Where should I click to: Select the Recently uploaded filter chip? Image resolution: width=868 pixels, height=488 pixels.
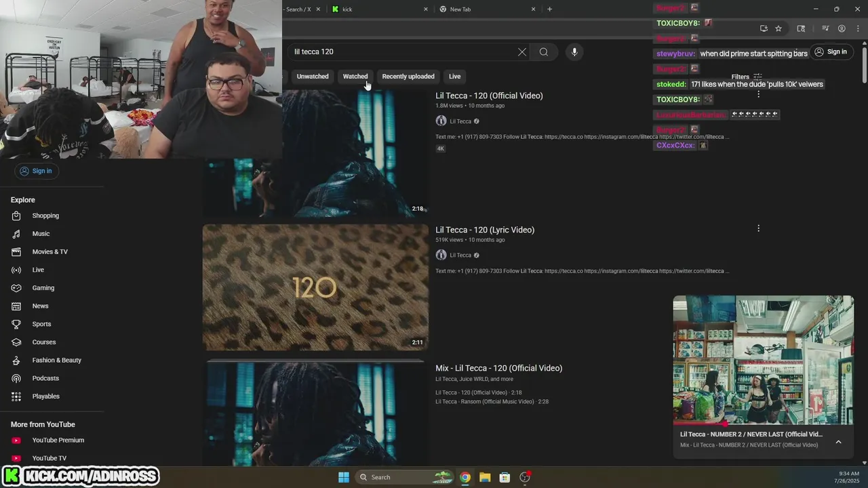click(x=408, y=77)
